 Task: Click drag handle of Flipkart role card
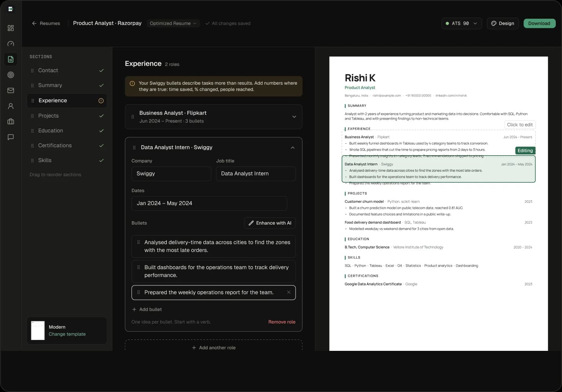coord(133,117)
